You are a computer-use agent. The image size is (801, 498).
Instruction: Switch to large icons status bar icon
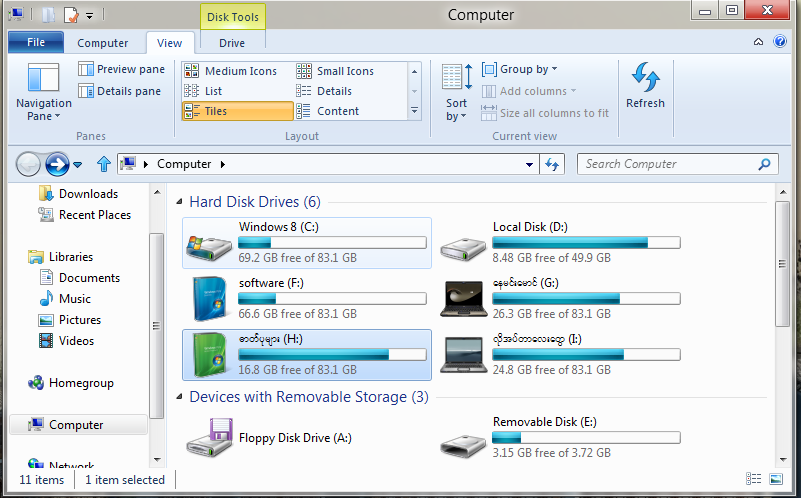776,479
